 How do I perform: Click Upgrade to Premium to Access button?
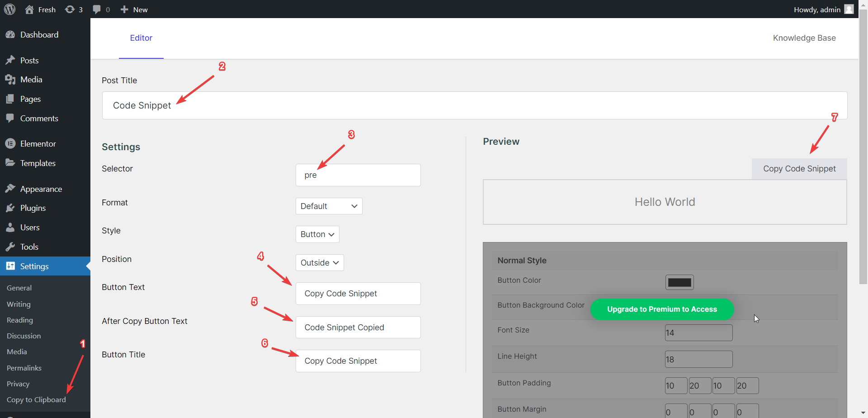[x=662, y=309]
